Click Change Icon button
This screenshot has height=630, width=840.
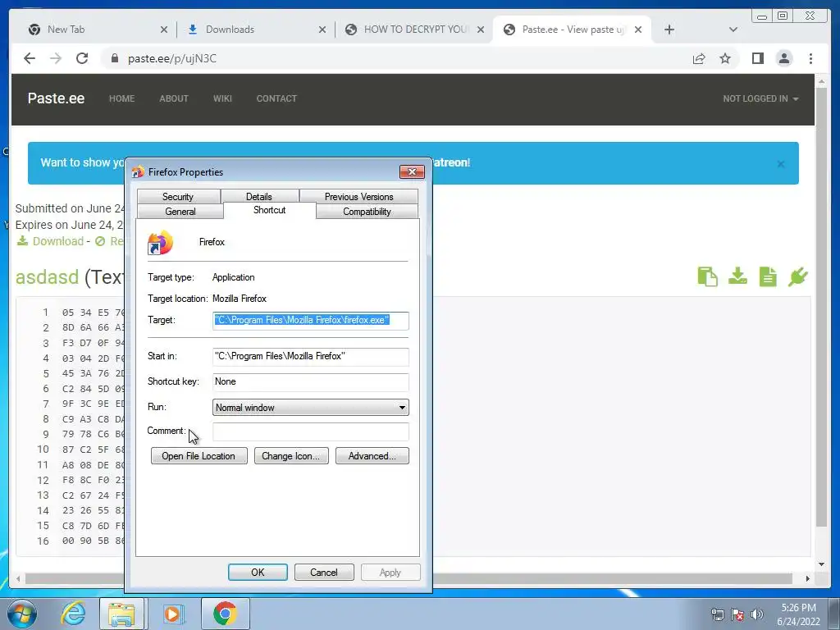[x=291, y=456]
